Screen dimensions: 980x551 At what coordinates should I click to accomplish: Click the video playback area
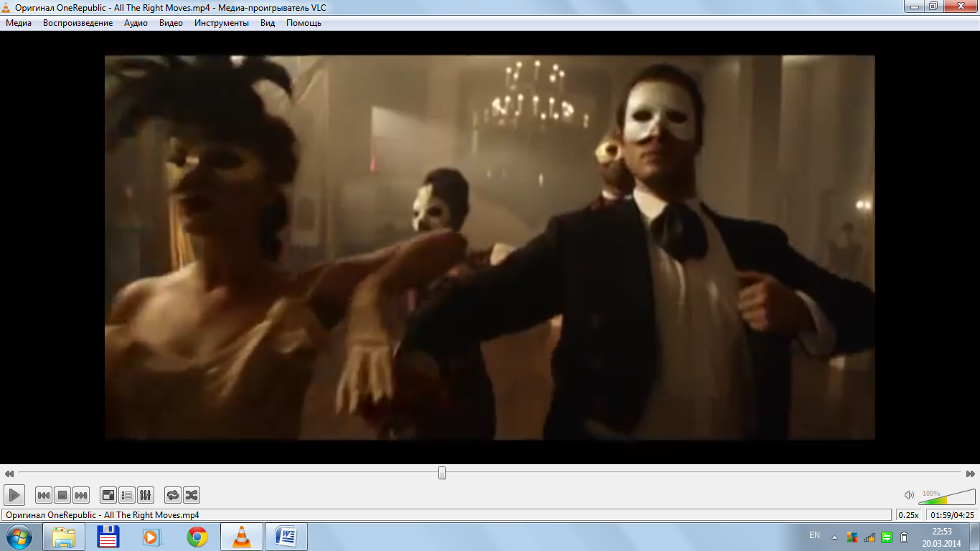click(490, 248)
